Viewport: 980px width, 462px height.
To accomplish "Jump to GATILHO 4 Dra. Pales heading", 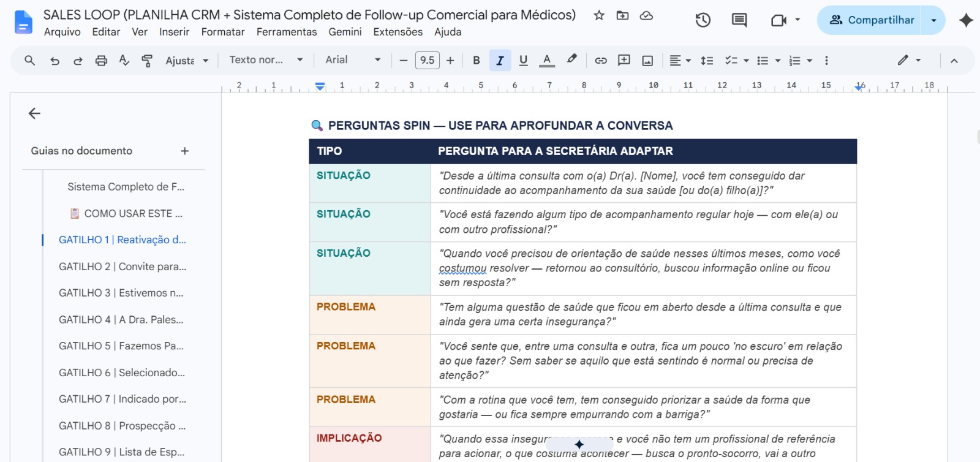I will click(121, 319).
